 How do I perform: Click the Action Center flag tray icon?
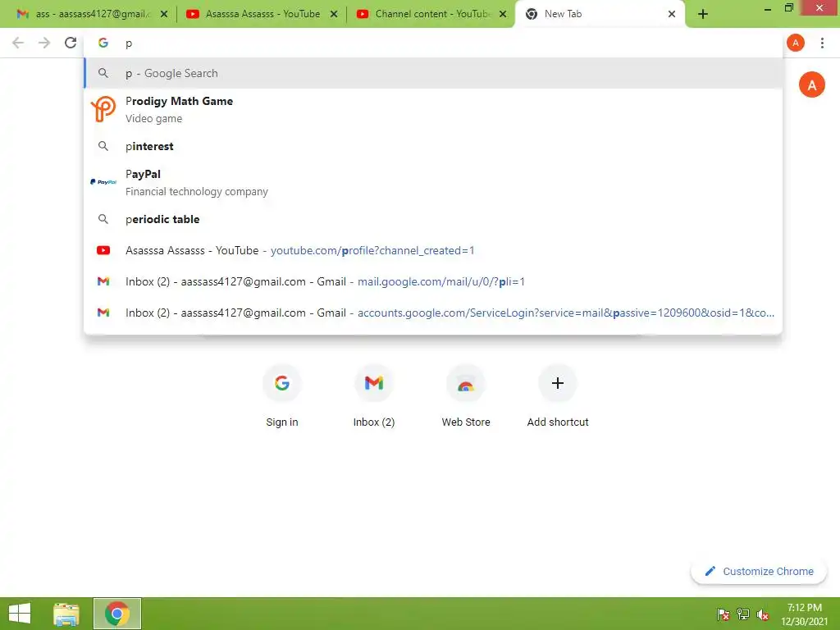(x=723, y=614)
